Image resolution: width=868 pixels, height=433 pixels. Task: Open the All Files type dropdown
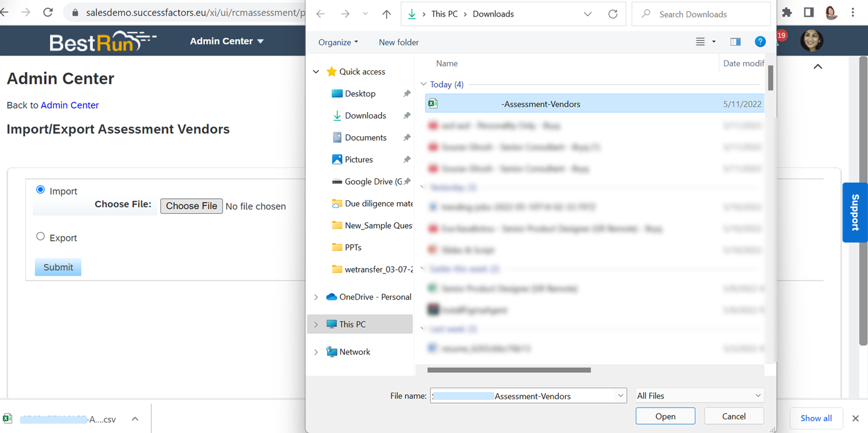699,396
